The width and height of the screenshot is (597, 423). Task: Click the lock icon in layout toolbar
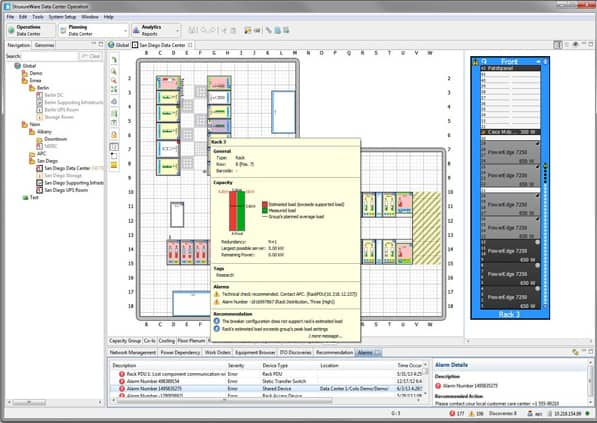[114, 135]
